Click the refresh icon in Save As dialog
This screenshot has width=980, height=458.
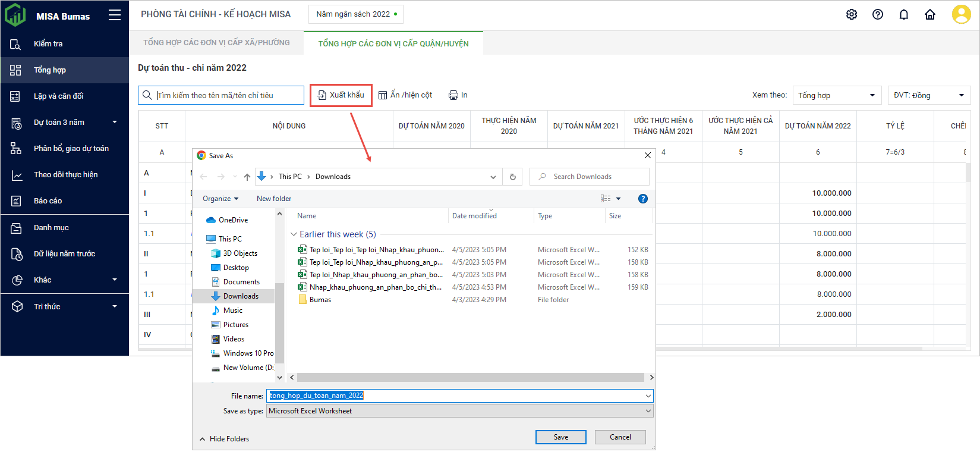pyautogui.click(x=512, y=177)
